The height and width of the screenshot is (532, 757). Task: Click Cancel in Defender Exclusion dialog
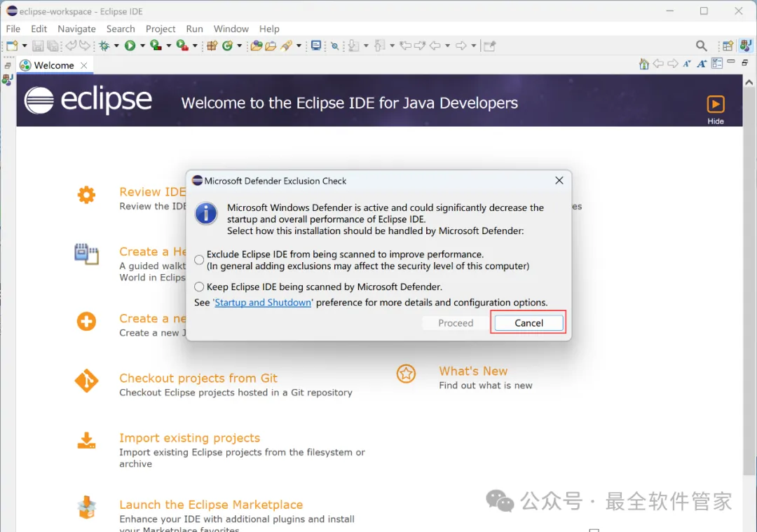(x=528, y=323)
